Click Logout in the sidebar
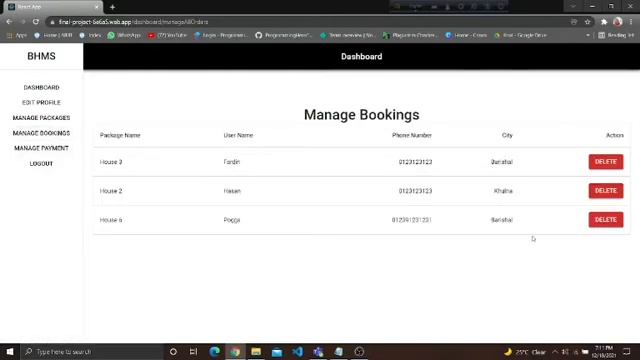Screen dimensions: 640x360 [x=41, y=164]
